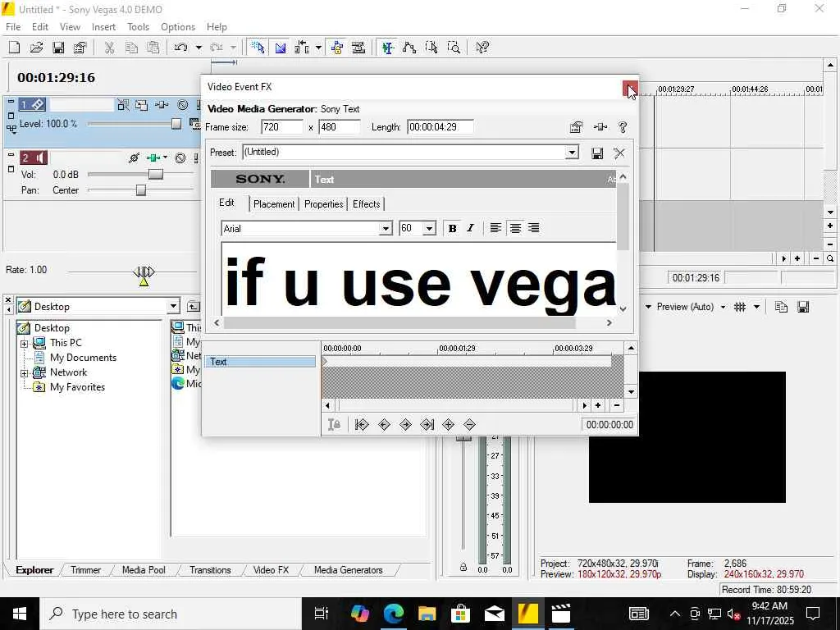Click the audio track Vol slider handle

(x=155, y=175)
